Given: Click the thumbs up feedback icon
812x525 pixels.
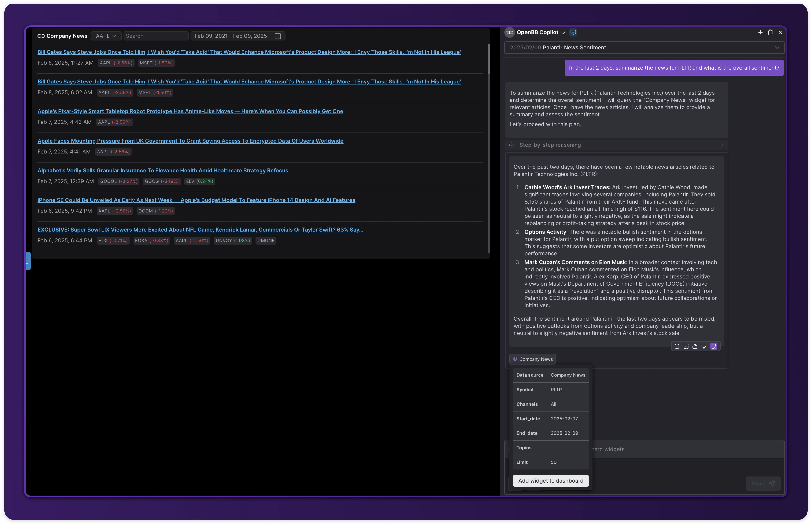Looking at the screenshot, I should pos(695,346).
